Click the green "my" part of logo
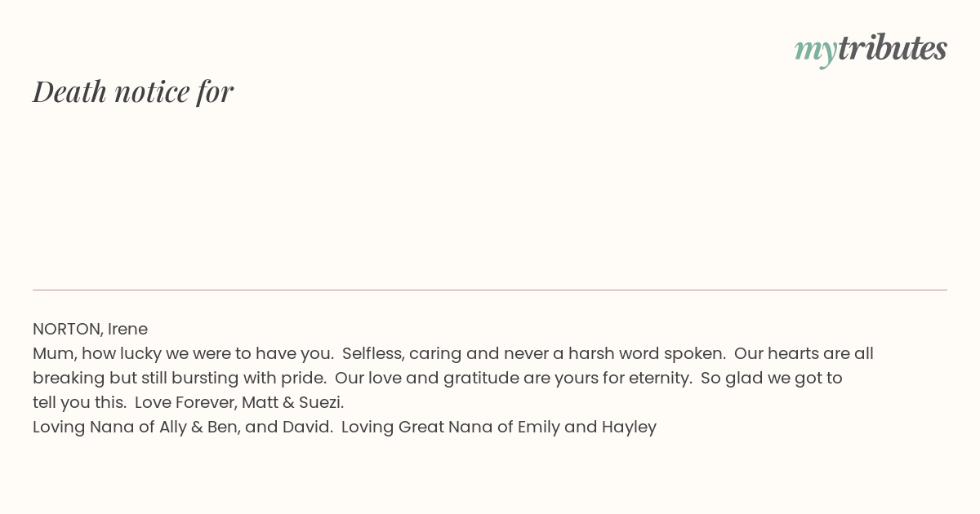980x514 pixels. click(x=816, y=51)
